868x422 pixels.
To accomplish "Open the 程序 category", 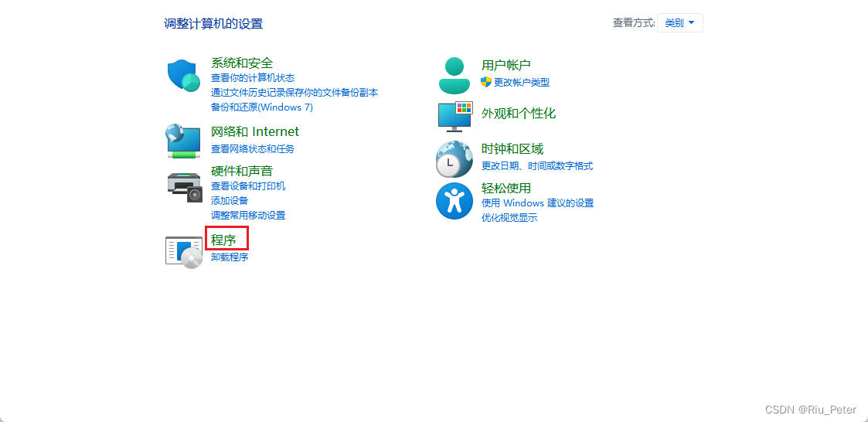I will pos(223,240).
